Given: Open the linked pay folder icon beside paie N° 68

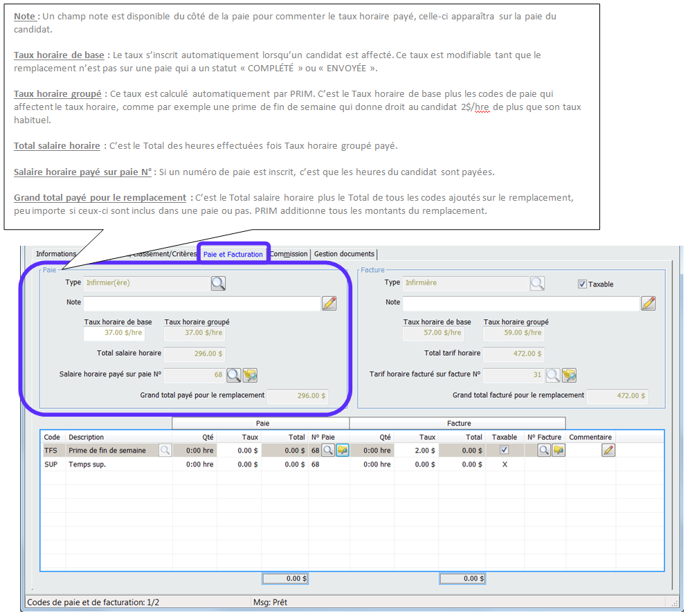Looking at the screenshot, I should coord(250,375).
